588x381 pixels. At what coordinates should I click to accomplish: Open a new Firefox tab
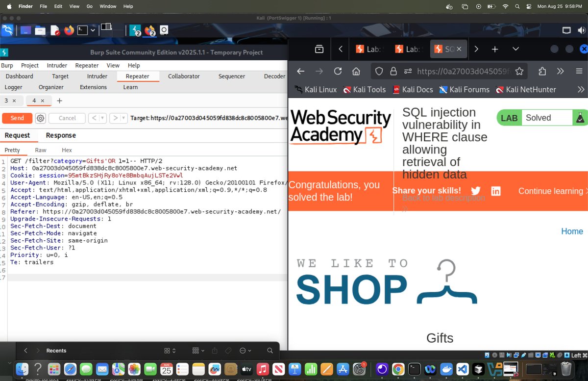[x=495, y=49]
